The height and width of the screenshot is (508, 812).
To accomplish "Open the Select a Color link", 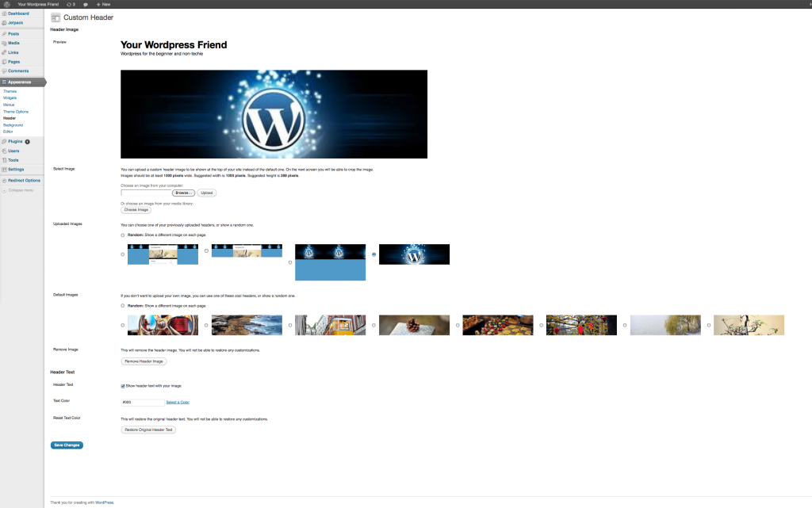I will 178,403.
